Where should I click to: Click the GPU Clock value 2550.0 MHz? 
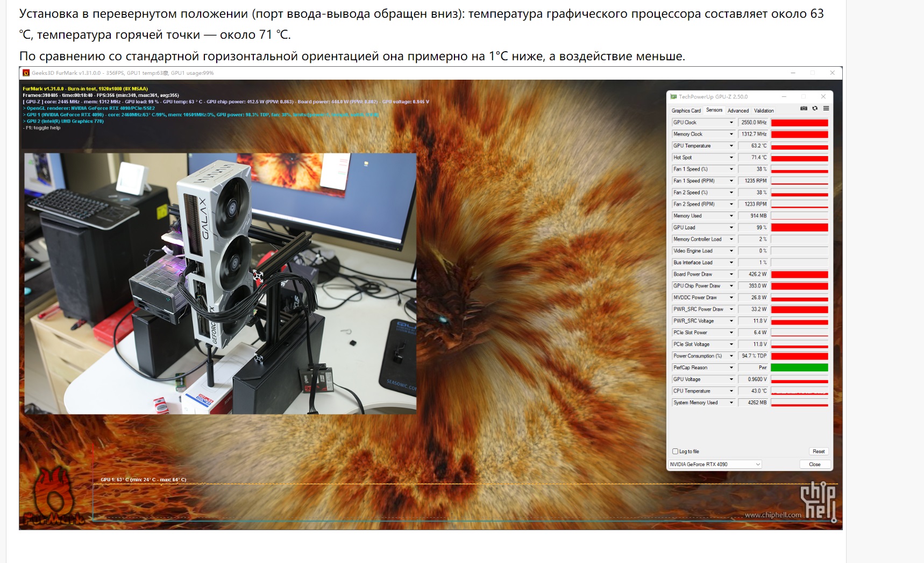click(x=753, y=123)
